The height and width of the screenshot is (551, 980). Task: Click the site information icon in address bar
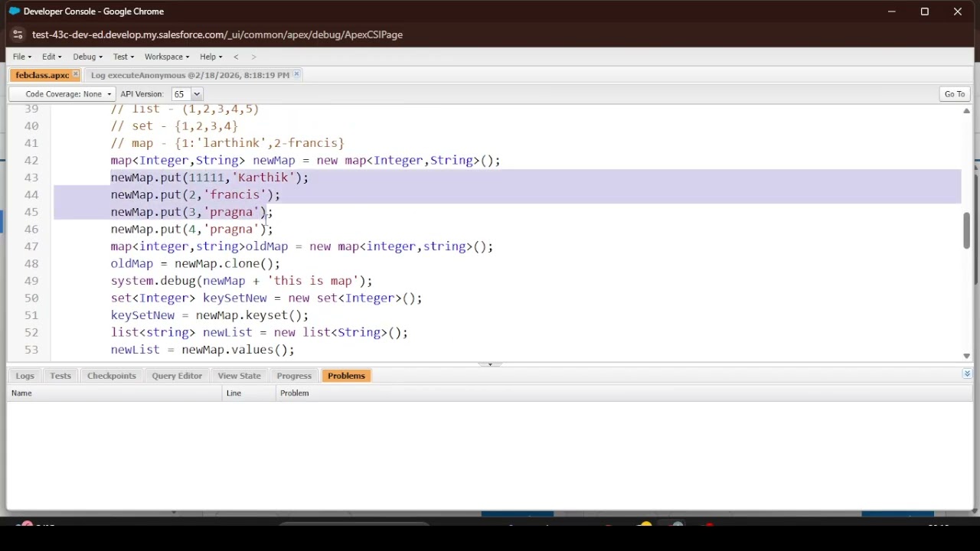tap(18, 34)
